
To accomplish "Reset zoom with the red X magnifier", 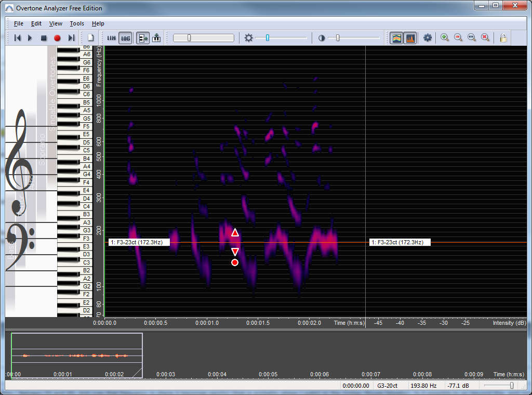I will pyautogui.click(x=485, y=37).
